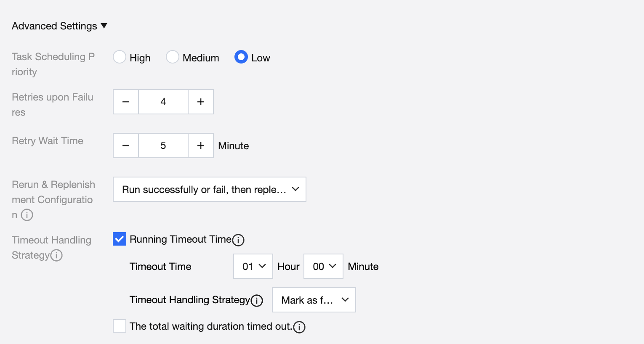Enable total waiting duration timed out checkbox

pyautogui.click(x=120, y=326)
